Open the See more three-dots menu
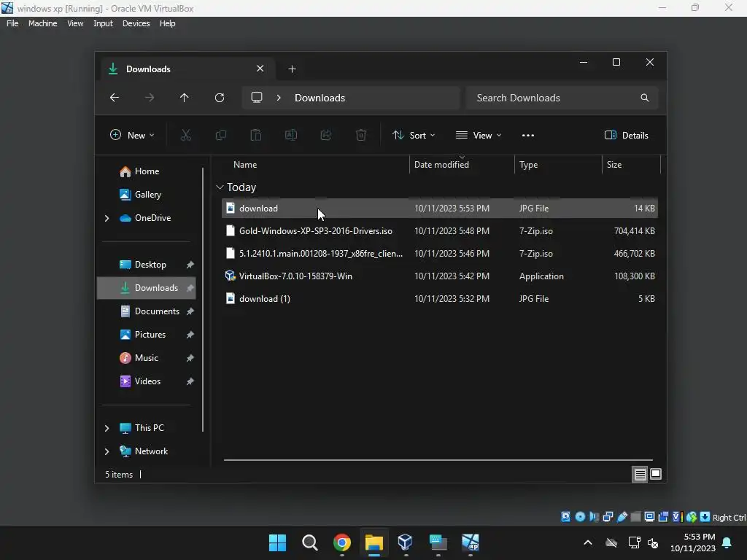This screenshot has width=747, height=560. 528,135
